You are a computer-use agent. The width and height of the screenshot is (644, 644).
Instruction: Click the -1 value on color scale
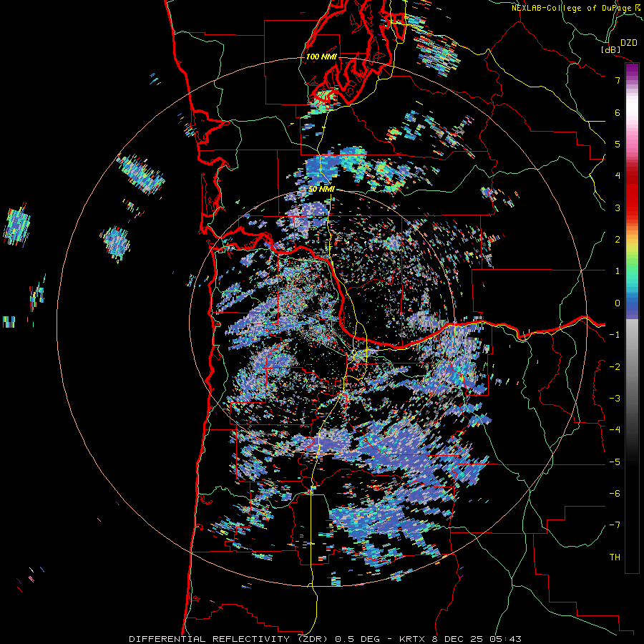click(x=615, y=335)
